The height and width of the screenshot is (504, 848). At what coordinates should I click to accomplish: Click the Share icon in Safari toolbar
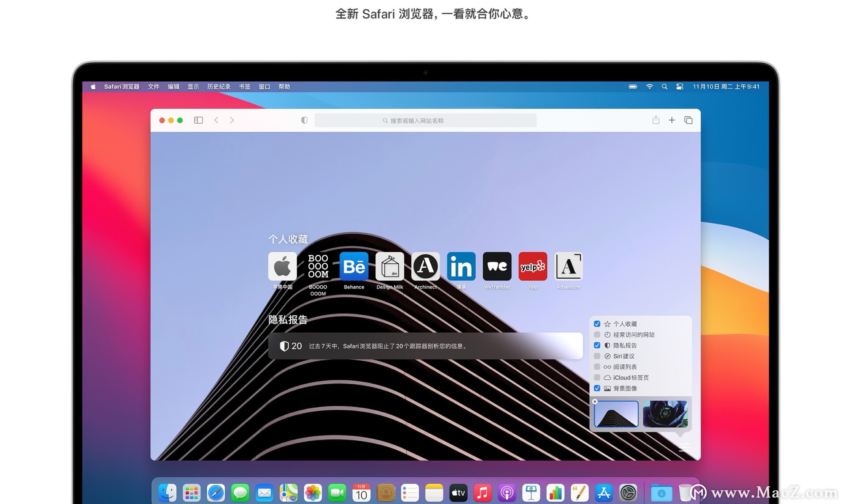[656, 120]
